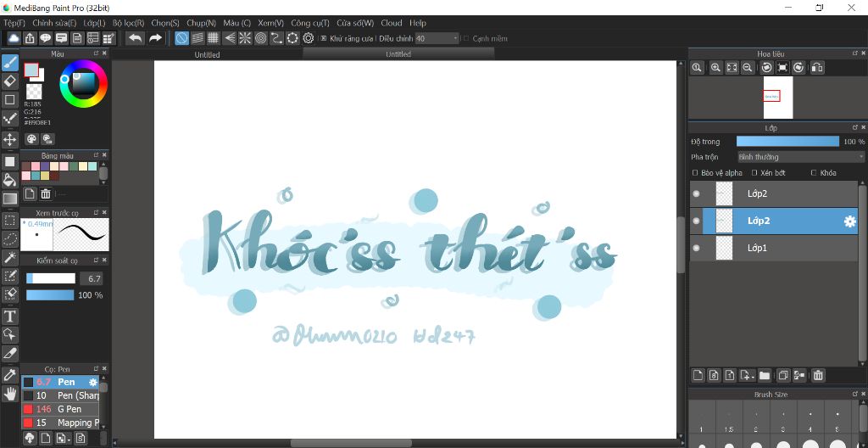
Task: Select the Hand tool
Action: coord(10,394)
